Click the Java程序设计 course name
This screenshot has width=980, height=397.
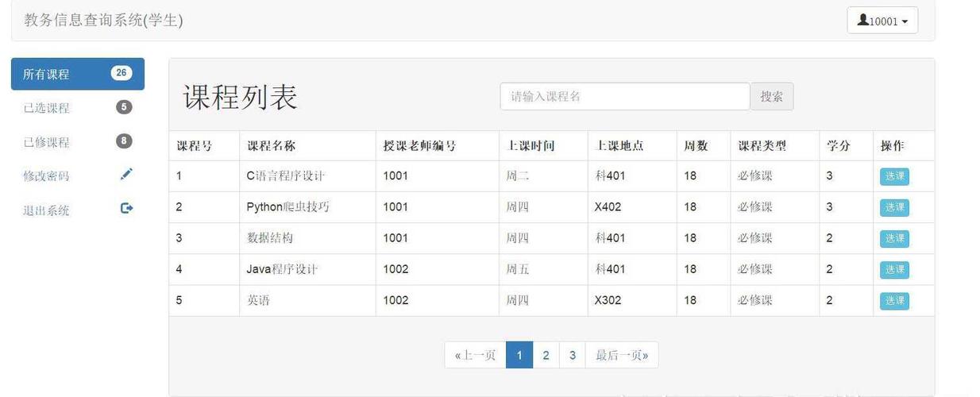[282, 269]
